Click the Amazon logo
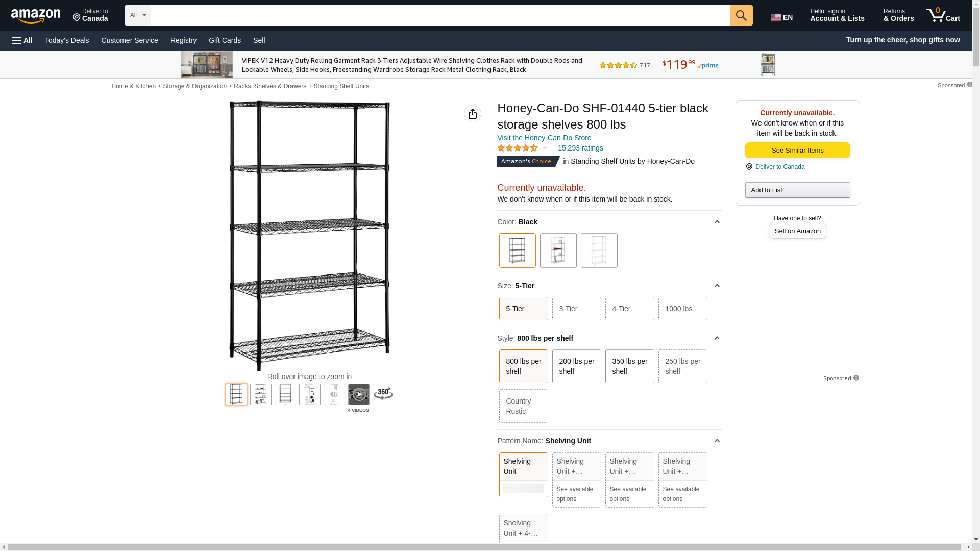 pos(36,16)
